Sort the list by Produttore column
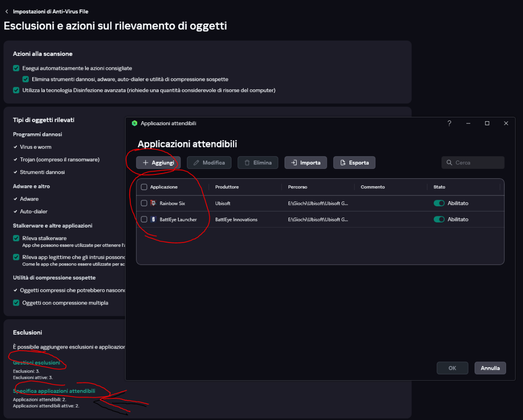 tap(227, 187)
